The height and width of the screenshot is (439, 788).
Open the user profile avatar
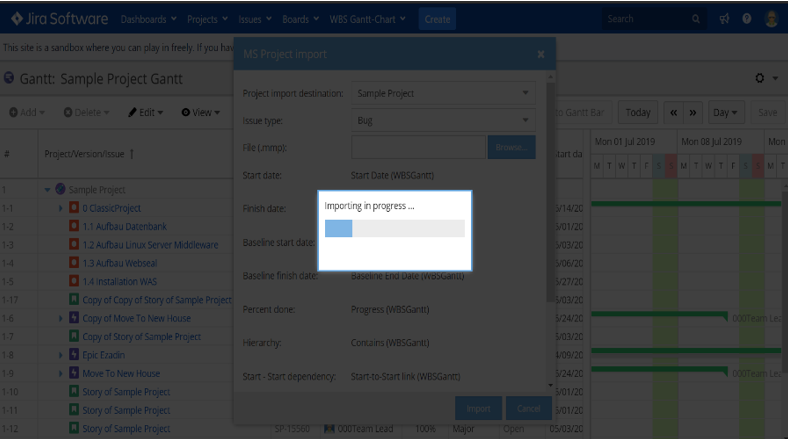pyautogui.click(x=771, y=19)
